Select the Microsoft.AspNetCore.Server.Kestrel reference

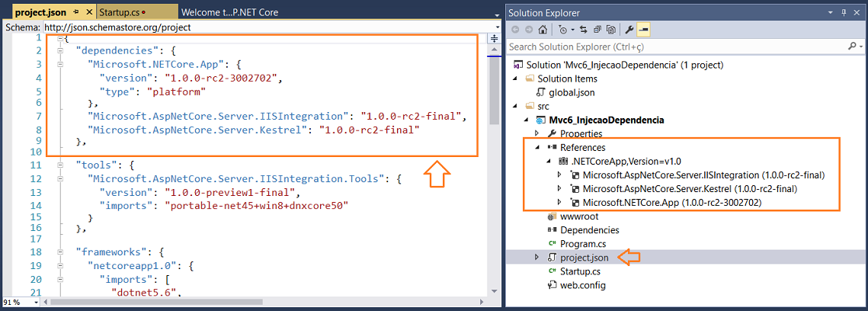(690, 189)
